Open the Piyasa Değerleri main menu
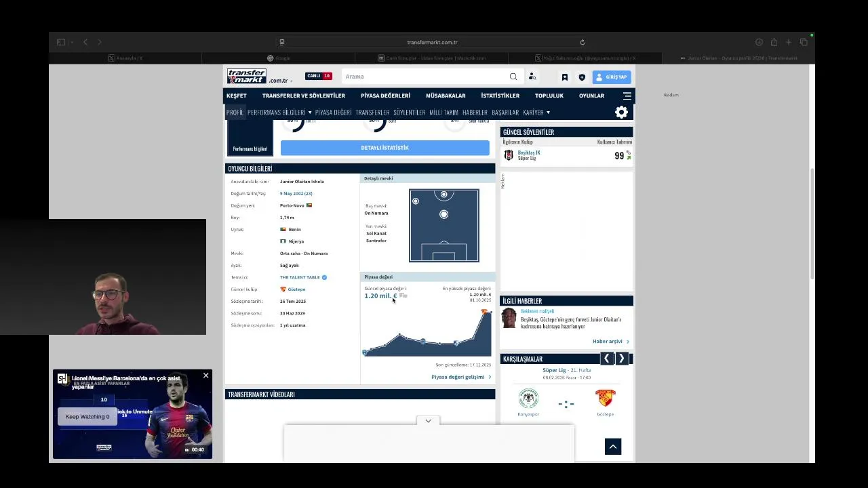The width and height of the screenshot is (868, 488). tap(385, 96)
